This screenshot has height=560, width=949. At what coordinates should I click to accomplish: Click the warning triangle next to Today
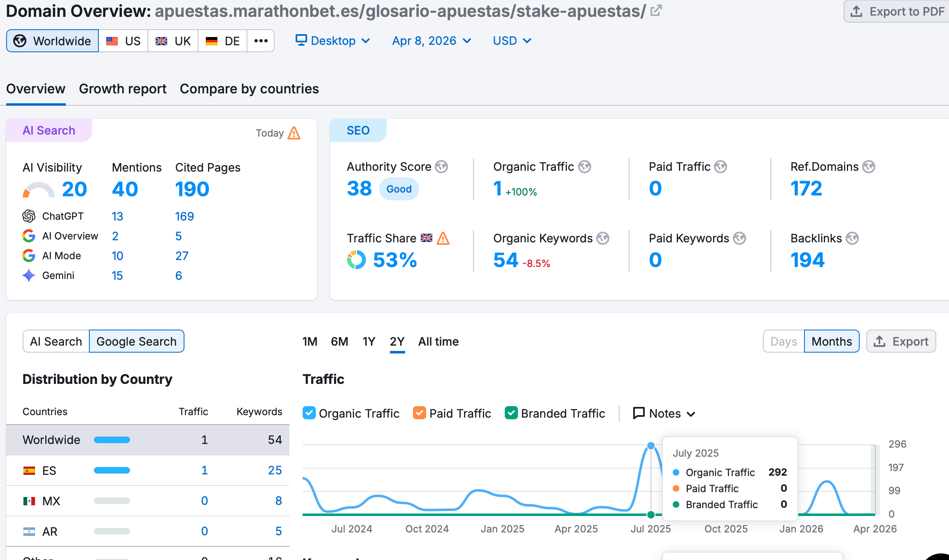click(x=294, y=133)
